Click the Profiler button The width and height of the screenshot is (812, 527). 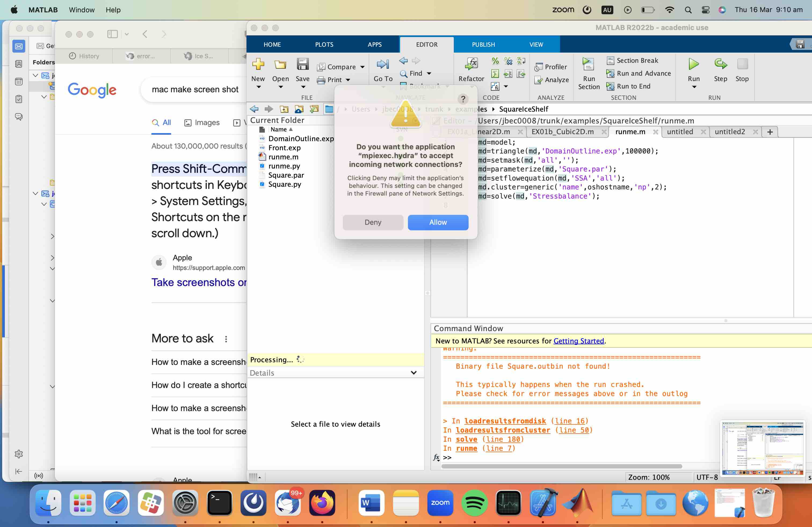(550, 67)
